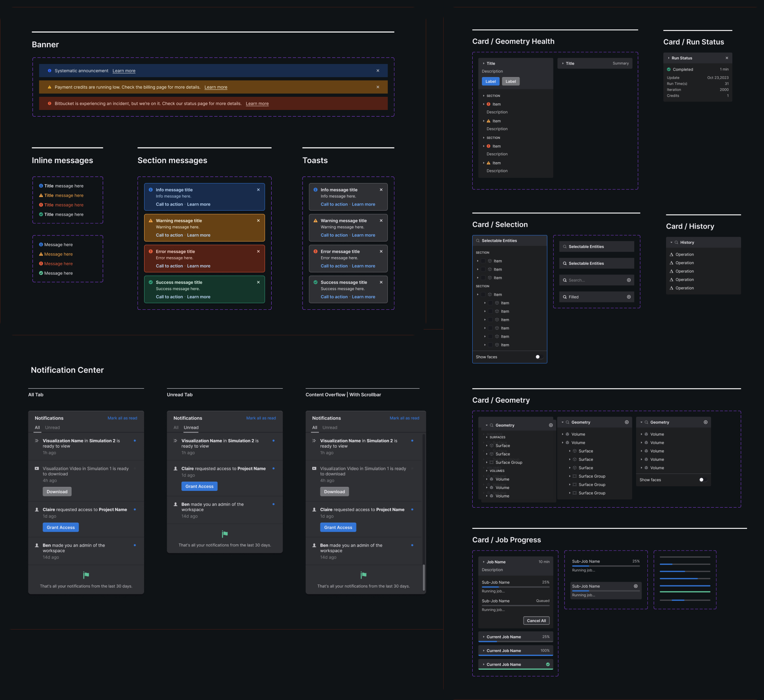Click the search icon in History card
Image resolution: width=764 pixels, height=700 pixels.
pyautogui.click(x=676, y=243)
